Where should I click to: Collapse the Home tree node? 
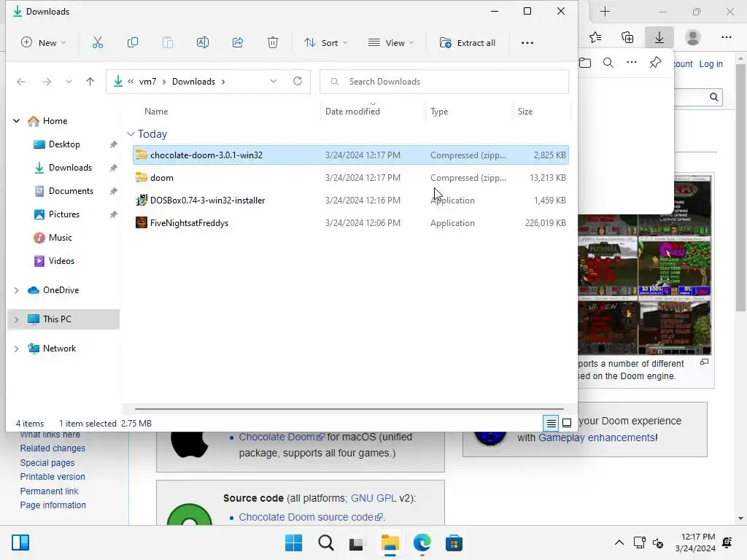[17, 121]
